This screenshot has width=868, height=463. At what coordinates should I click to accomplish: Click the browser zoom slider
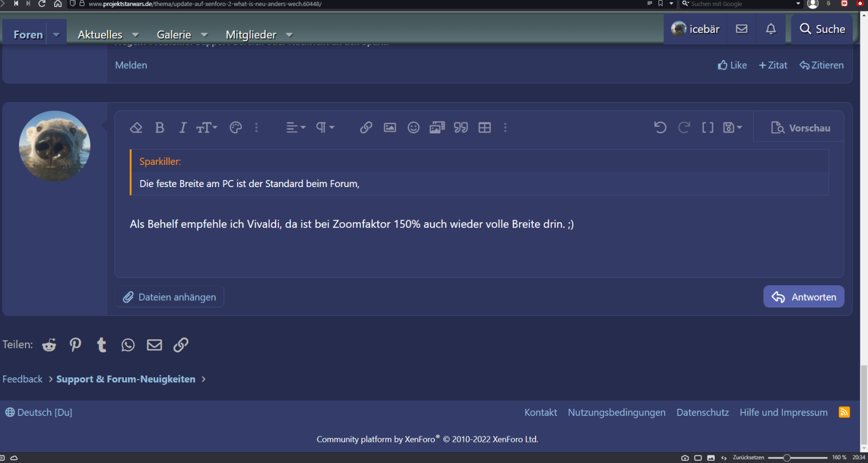(787, 458)
